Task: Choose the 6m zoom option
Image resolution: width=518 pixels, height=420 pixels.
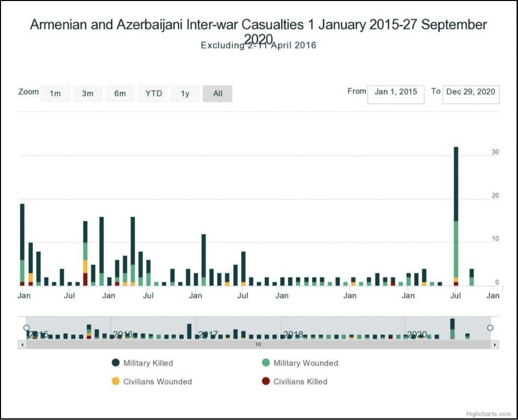Action: click(x=120, y=94)
